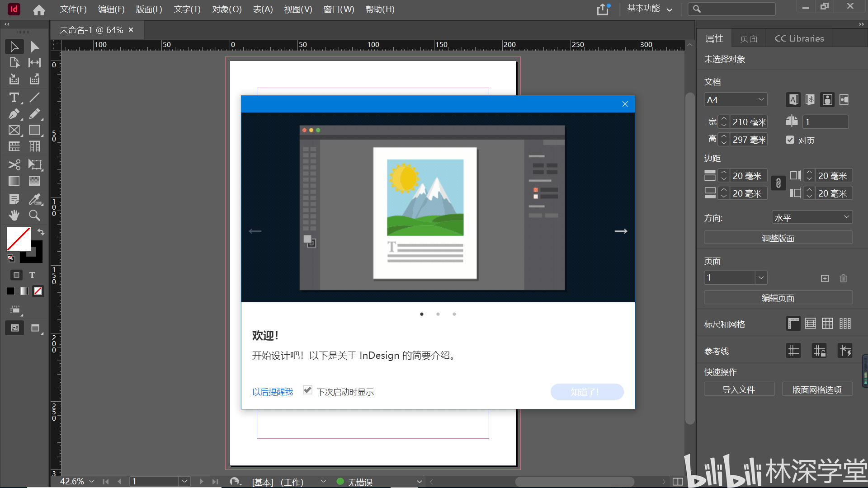
Task: Select the Gradient Feather tool
Action: pyautogui.click(x=35, y=181)
